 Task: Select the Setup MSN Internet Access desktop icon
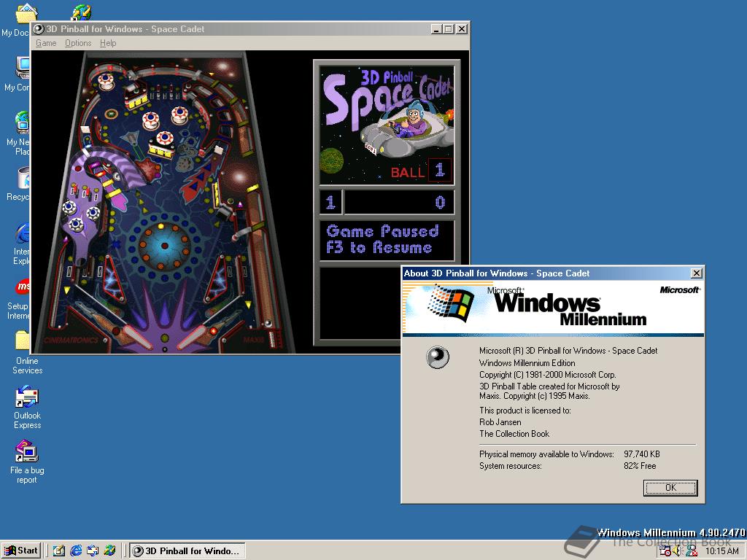(19, 298)
